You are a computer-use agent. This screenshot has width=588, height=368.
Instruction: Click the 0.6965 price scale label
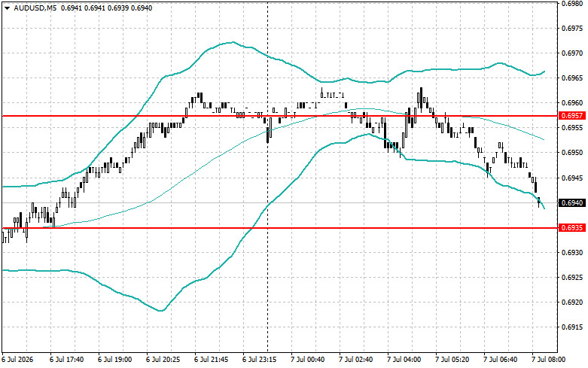tap(572, 78)
